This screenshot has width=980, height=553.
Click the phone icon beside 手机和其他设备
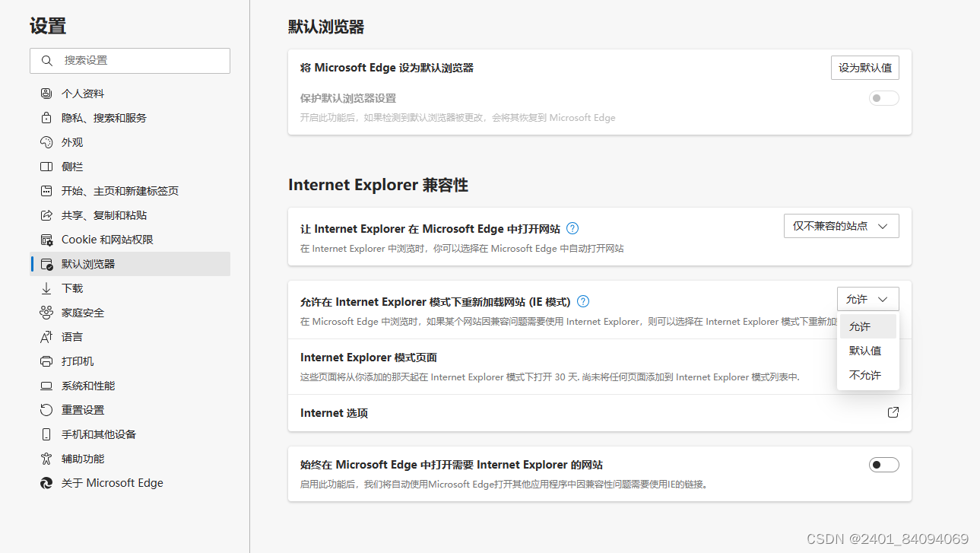[x=46, y=434]
